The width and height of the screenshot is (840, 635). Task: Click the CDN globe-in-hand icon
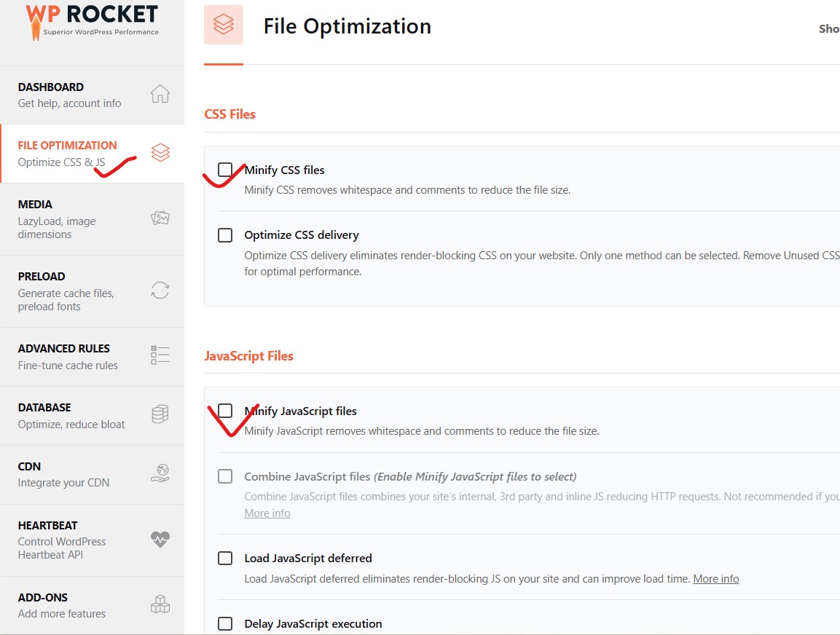click(160, 473)
